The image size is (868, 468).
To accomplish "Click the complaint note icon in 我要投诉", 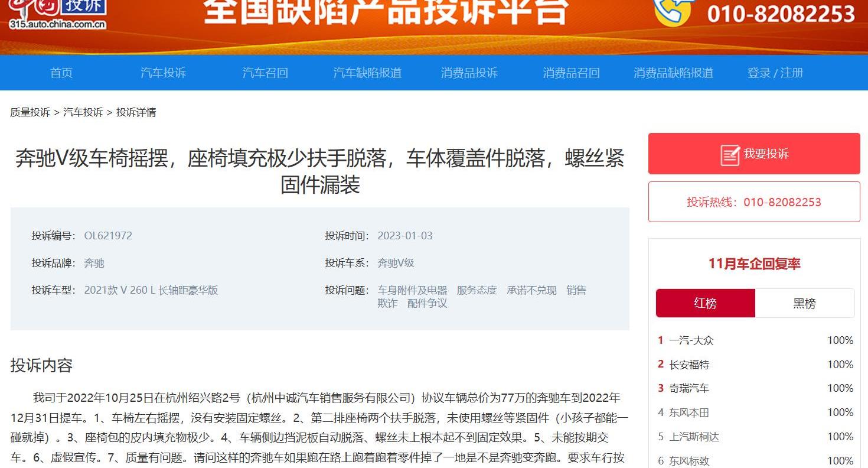I will pos(730,155).
